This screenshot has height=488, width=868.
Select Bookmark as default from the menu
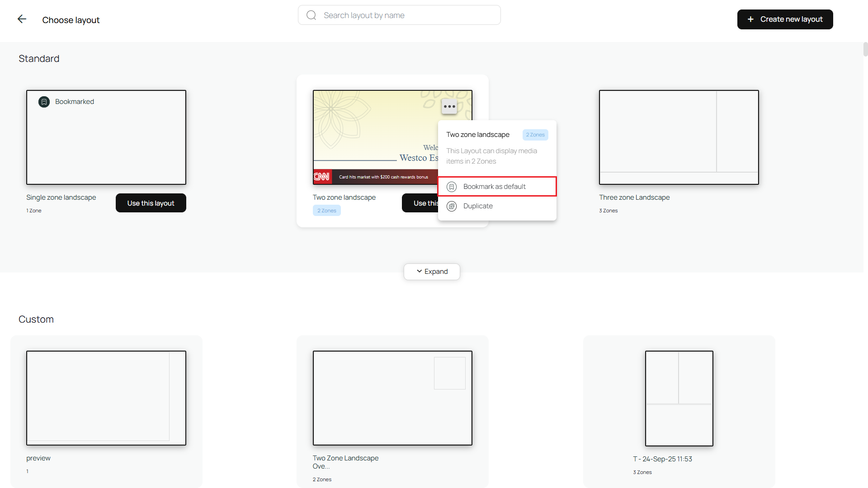coord(494,186)
